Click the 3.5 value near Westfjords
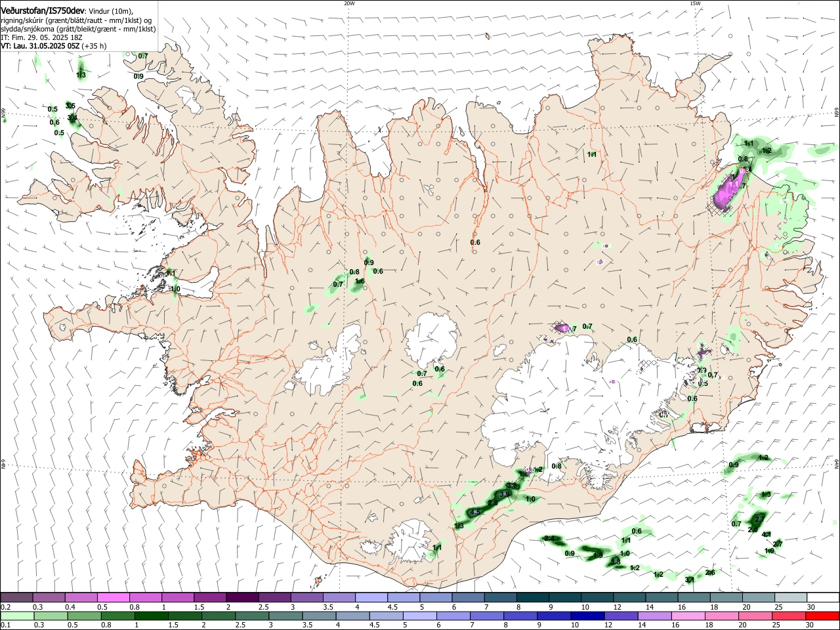Viewport: 840px width, 630px height. [x=70, y=106]
